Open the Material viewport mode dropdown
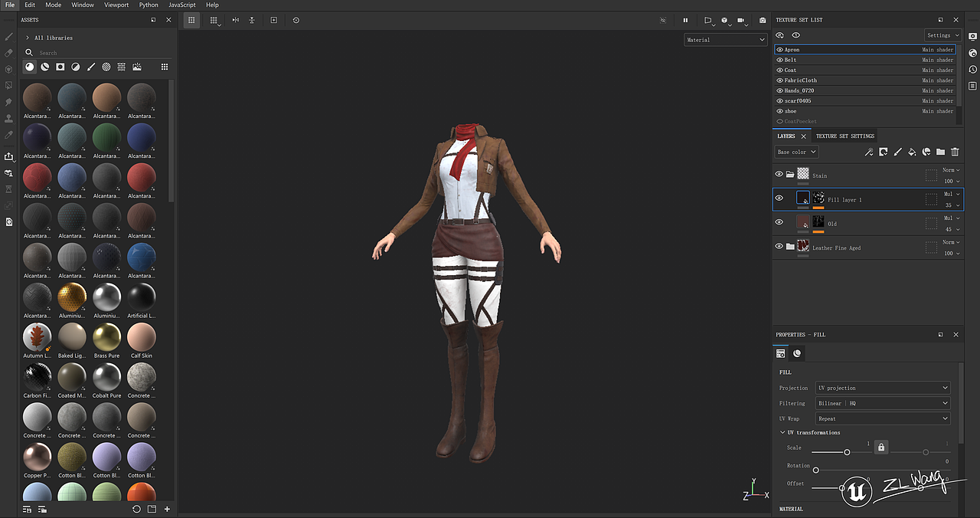The image size is (980, 518). point(725,40)
